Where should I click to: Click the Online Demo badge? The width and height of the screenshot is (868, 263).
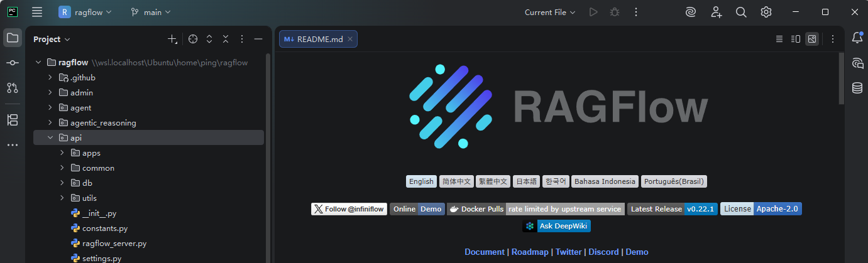tap(417, 209)
